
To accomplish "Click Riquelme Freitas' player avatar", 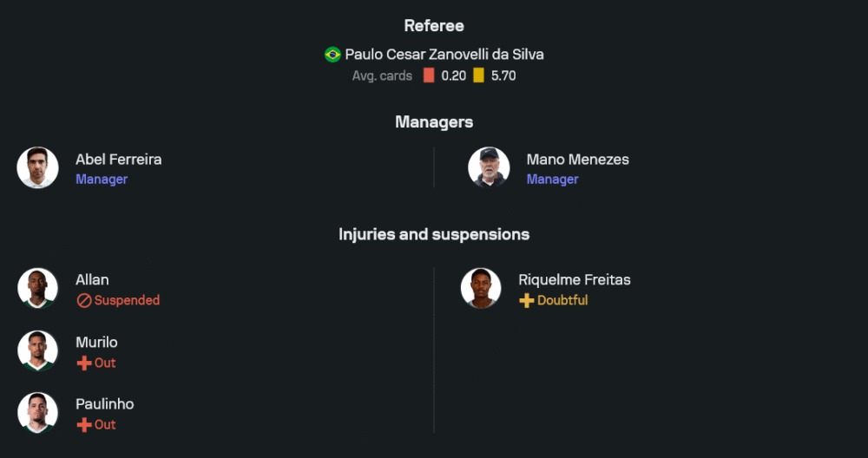I will tap(481, 288).
